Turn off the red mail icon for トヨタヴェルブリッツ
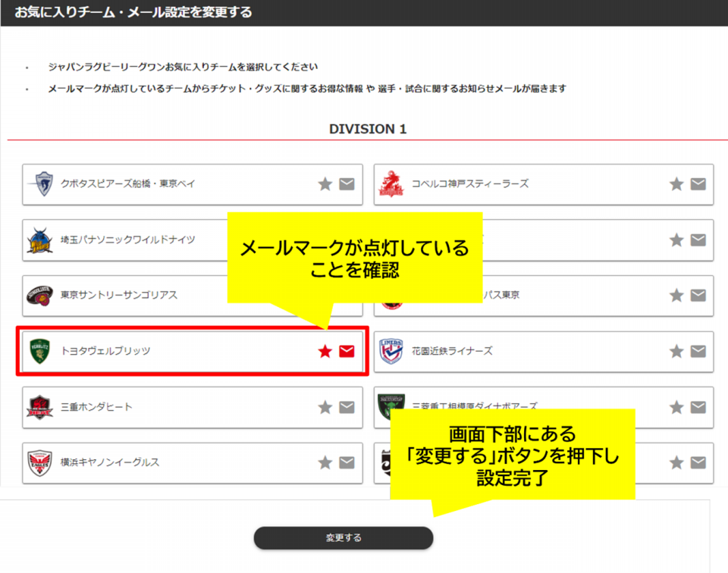728x573 pixels. [x=347, y=351]
